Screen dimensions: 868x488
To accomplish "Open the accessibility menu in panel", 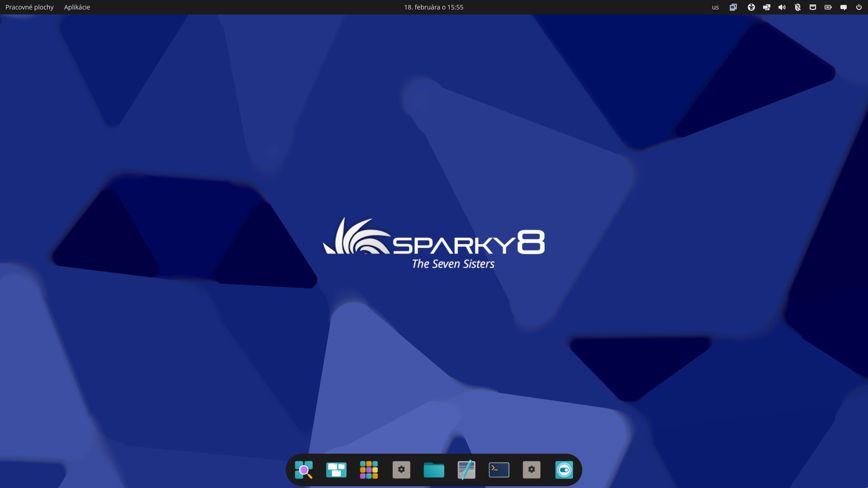I will pyautogui.click(x=751, y=7).
